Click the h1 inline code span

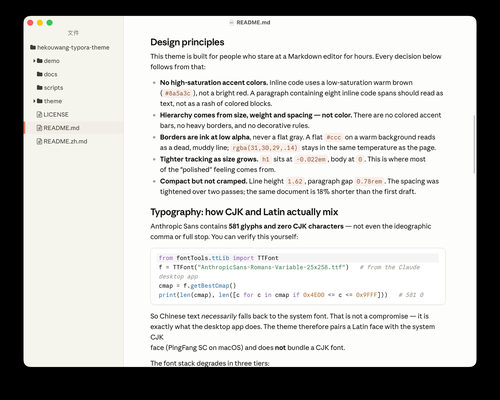pyautogui.click(x=266, y=159)
